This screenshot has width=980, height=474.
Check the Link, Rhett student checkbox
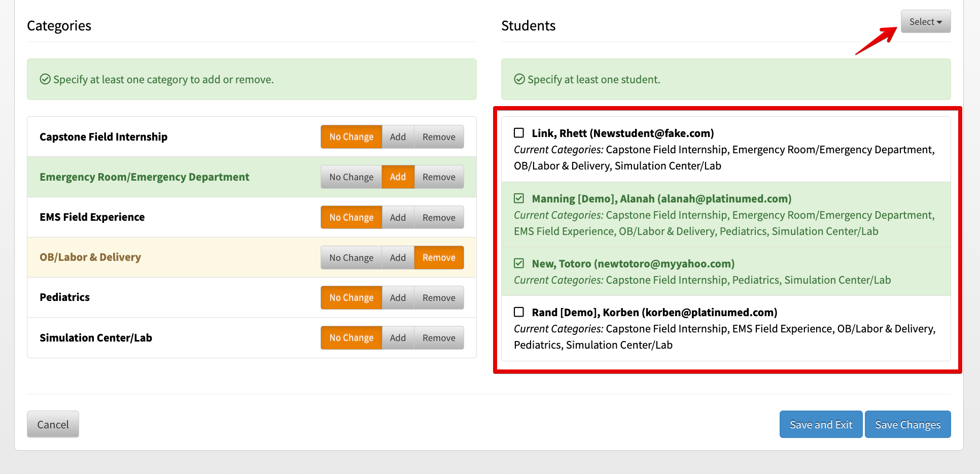(x=519, y=133)
